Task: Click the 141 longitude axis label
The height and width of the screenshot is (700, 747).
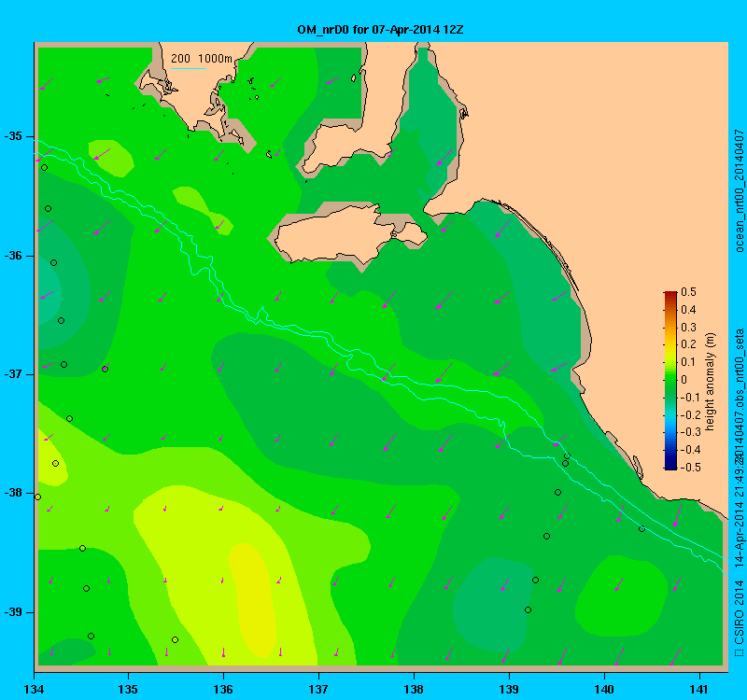Action: 699,689
